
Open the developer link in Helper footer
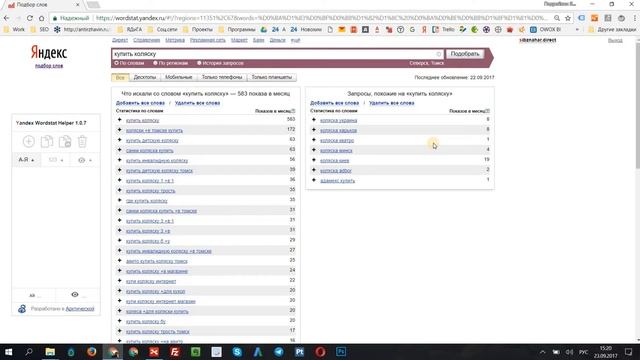pos(80,309)
